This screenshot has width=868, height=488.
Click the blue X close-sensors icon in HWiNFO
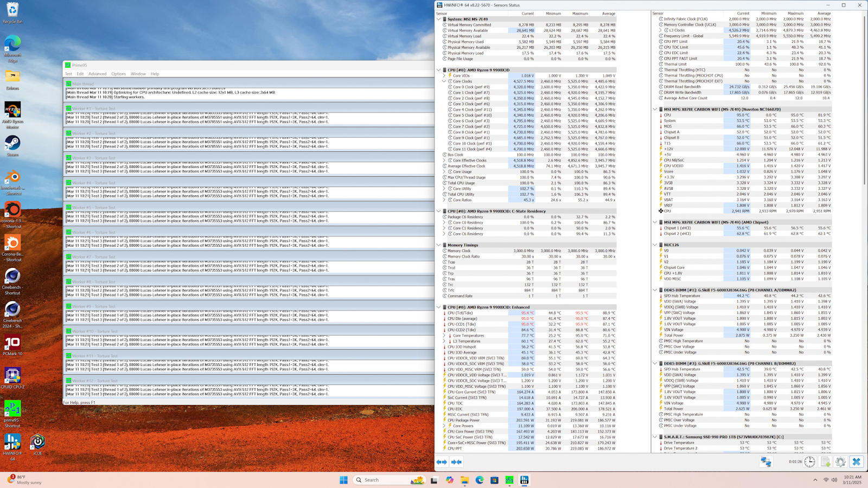click(x=856, y=462)
